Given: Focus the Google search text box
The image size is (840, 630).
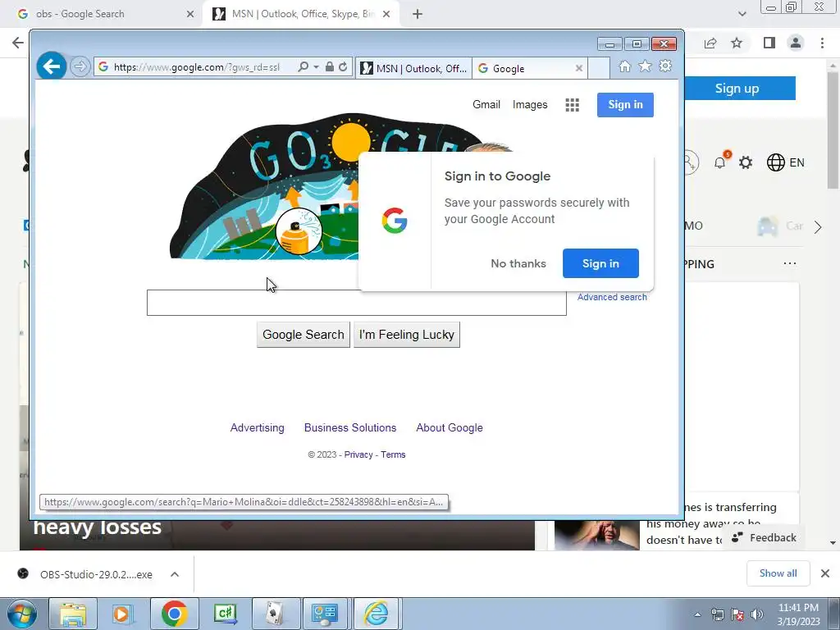Looking at the screenshot, I should click(356, 304).
